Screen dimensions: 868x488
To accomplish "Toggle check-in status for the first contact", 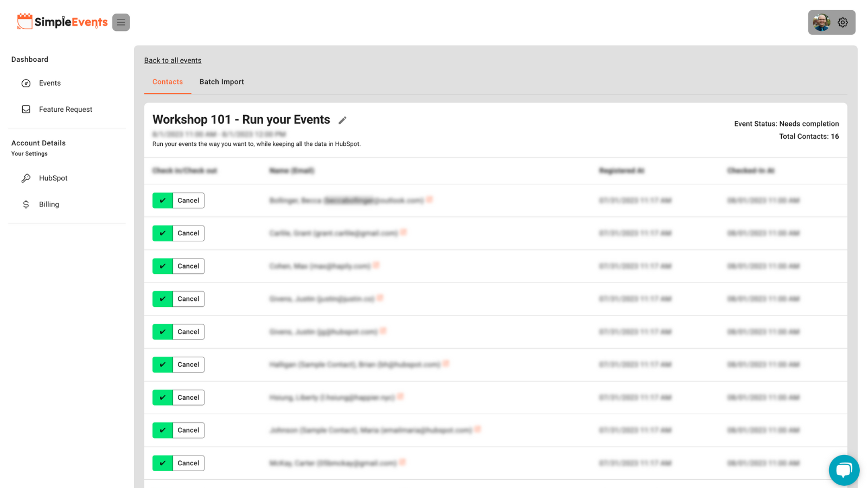I will (x=162, y=200).
